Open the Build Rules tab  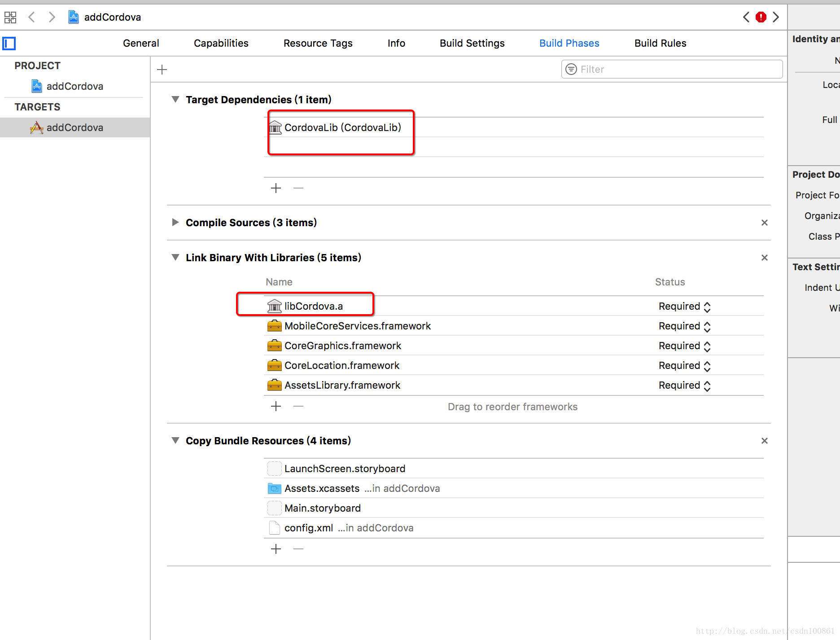[661, 43]
